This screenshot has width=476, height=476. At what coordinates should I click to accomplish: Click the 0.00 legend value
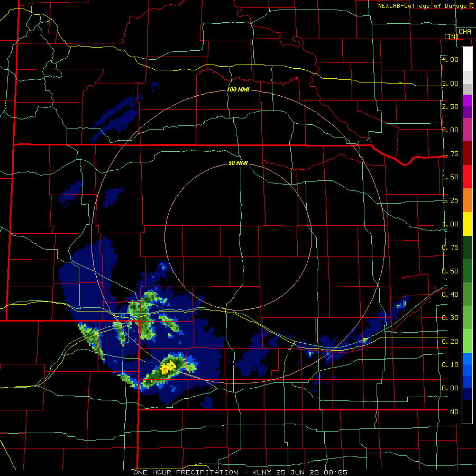pyautogui.click(x=450, y=388)
